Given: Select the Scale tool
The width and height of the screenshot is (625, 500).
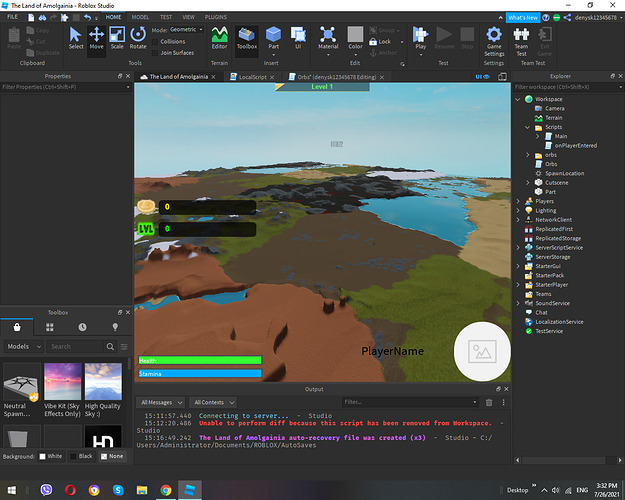Looking at the screenshot, I should (117, 38).
